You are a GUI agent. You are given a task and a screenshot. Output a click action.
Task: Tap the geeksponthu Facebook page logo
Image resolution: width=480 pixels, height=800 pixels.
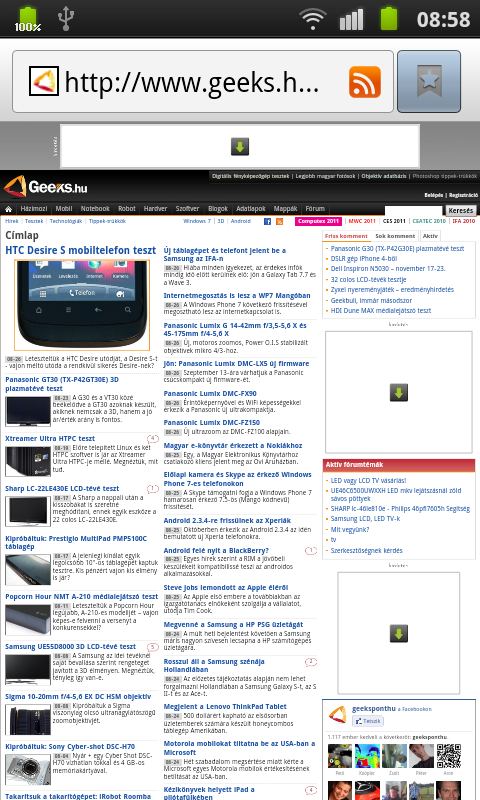[337, 714]
